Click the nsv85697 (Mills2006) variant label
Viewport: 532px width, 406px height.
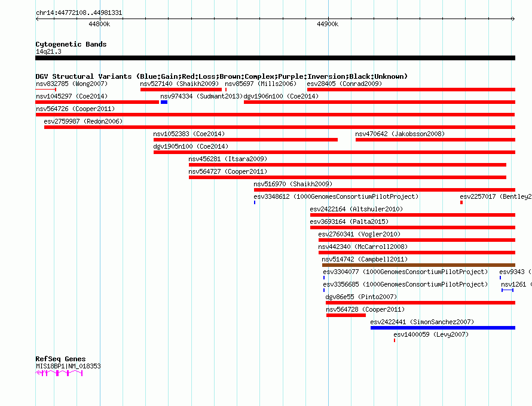pyautogui.click(x=261, y=84)
